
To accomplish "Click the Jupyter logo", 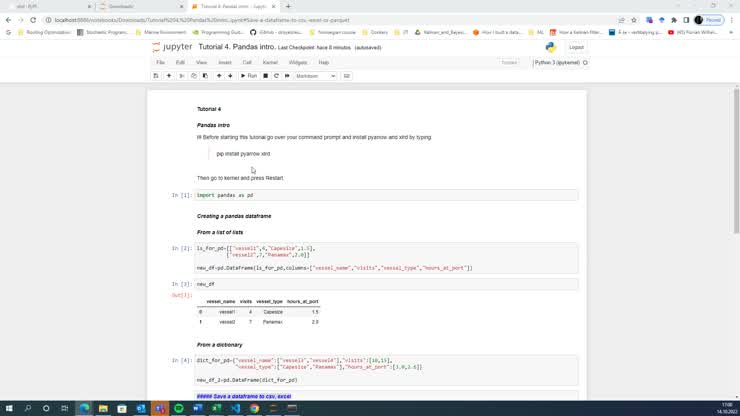I will click(x=172, y=47).
